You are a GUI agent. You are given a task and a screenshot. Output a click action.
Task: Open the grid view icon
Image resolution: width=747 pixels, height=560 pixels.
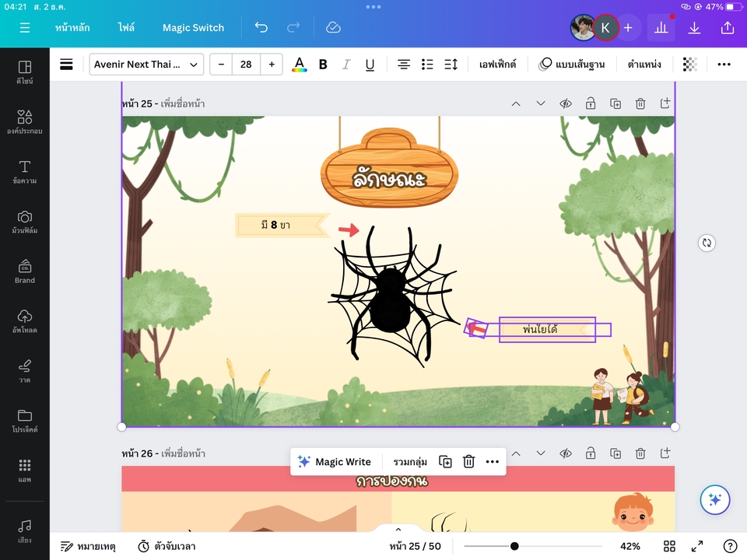[x=669, y=546]
